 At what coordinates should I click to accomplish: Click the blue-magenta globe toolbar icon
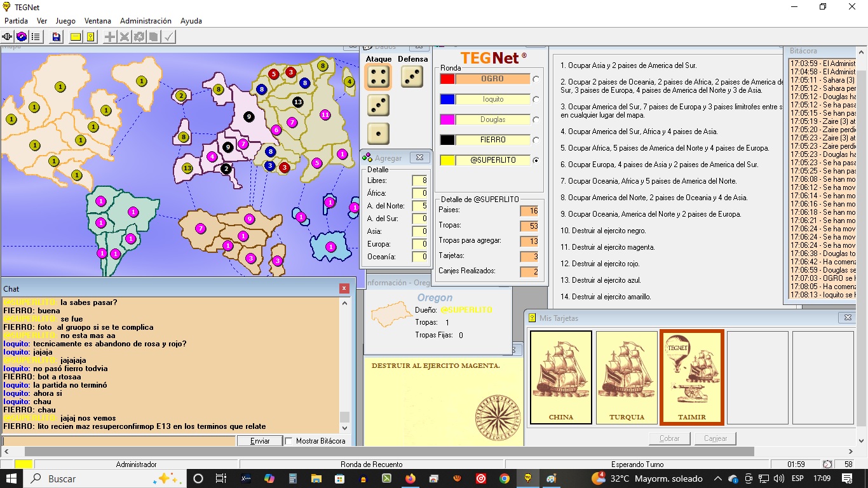click(22, 37)
